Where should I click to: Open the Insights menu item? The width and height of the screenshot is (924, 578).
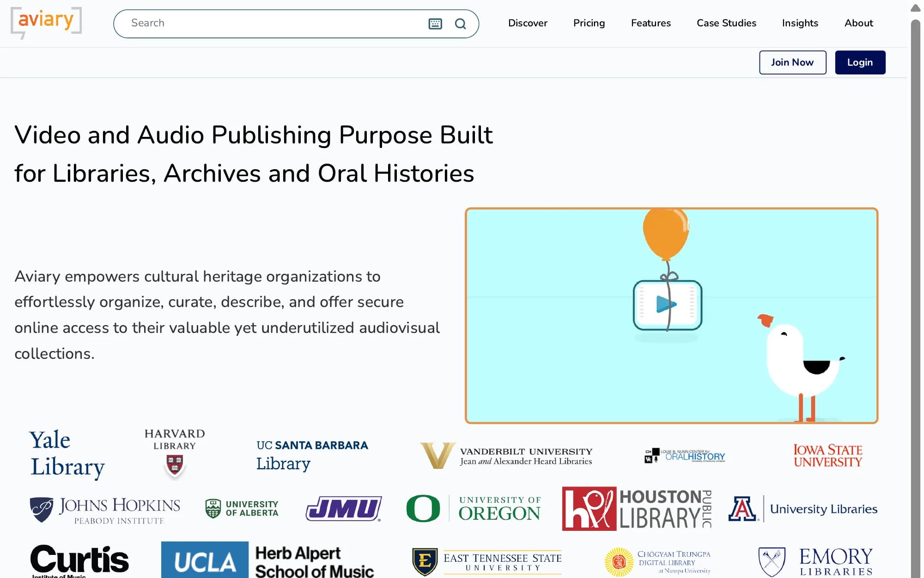(x=800, y=23)
